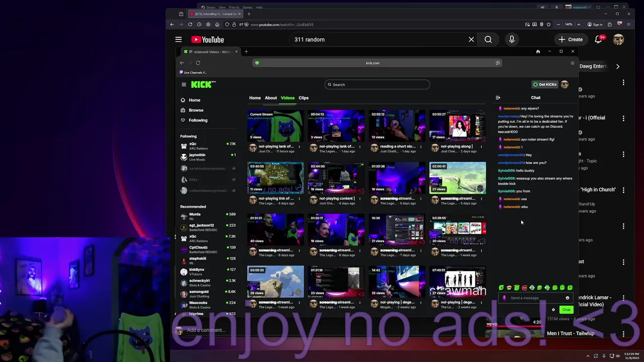Switch to the Clips tab
644x362 pixels.
click(303, 98)
